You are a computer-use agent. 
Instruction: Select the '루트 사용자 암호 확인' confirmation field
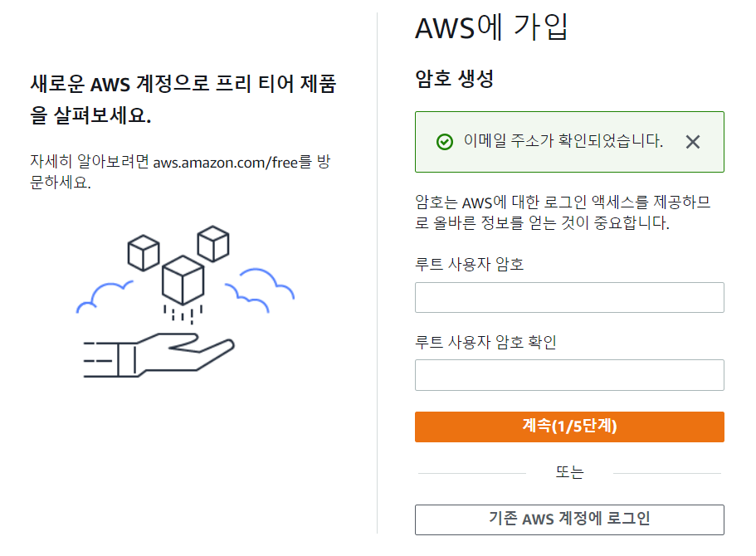click(569, 374)
